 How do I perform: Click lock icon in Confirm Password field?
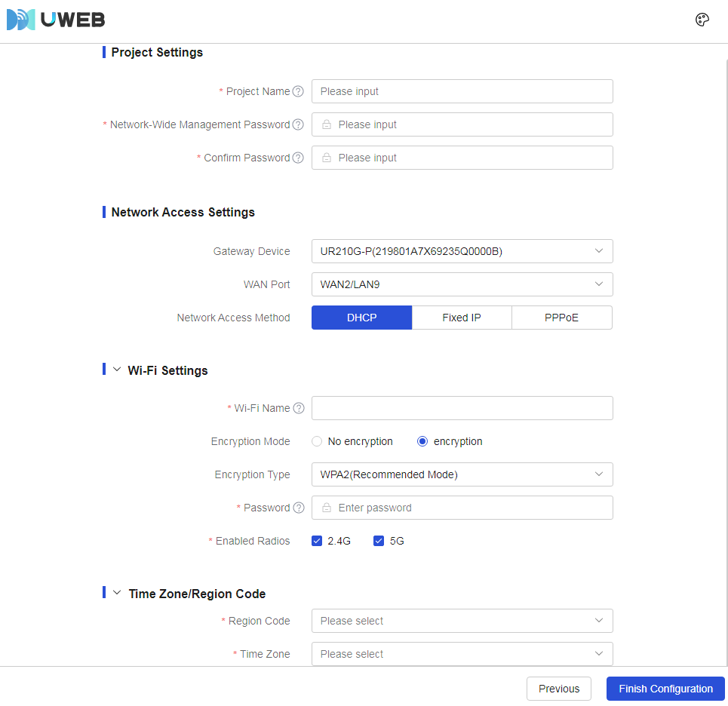click(x=327, y=158)
